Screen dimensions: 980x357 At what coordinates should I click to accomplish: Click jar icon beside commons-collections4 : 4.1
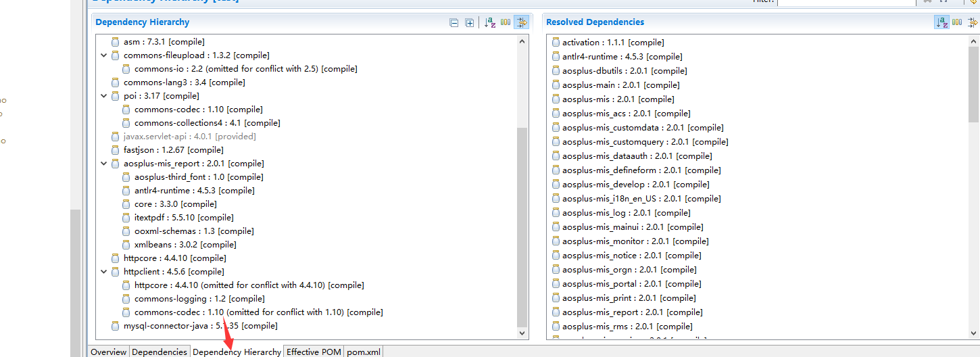pos(126,123)
